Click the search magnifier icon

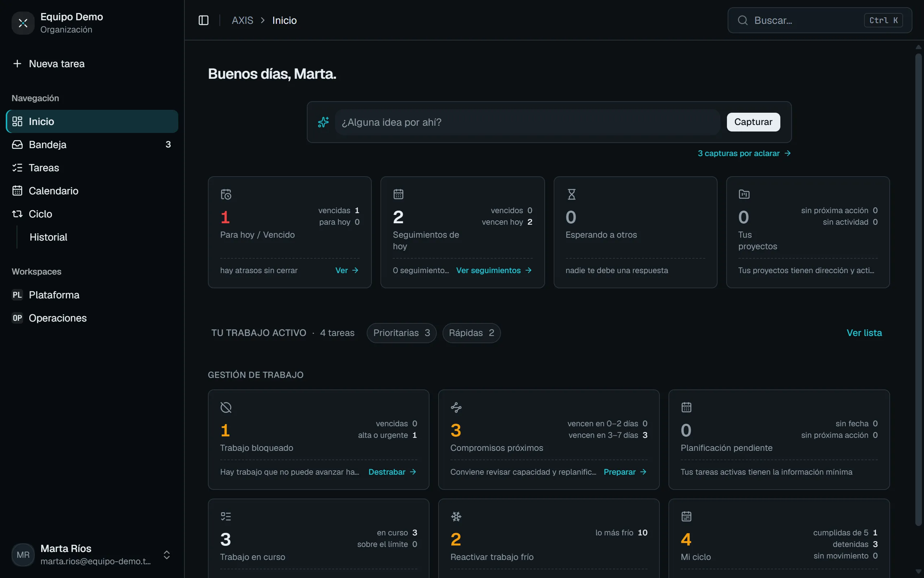click(x=742, y=20)
